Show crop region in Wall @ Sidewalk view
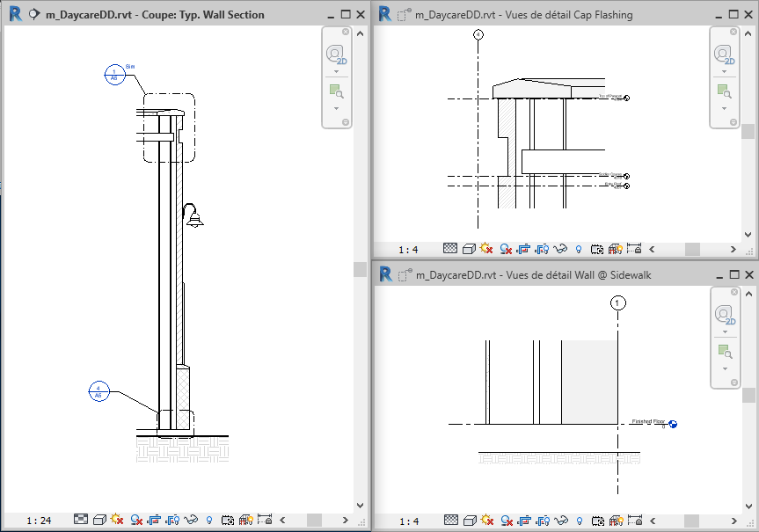This screenshot has height=532, width=759. 543,521
